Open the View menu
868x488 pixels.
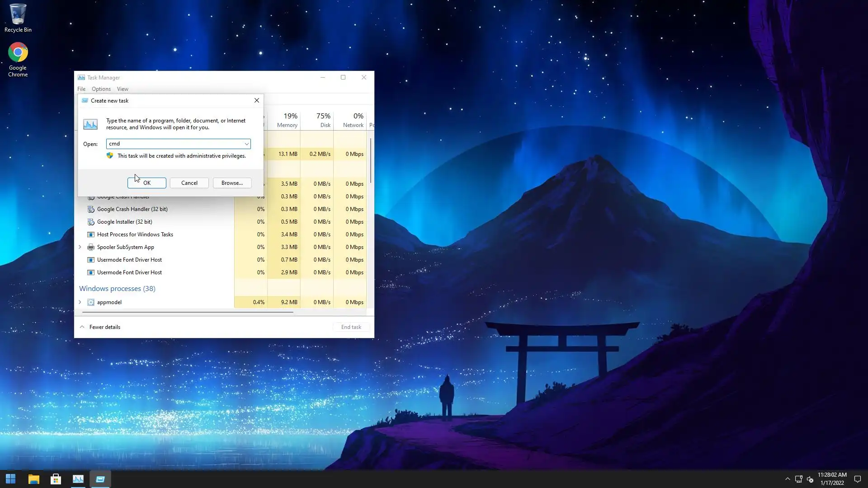coord(123,89)
